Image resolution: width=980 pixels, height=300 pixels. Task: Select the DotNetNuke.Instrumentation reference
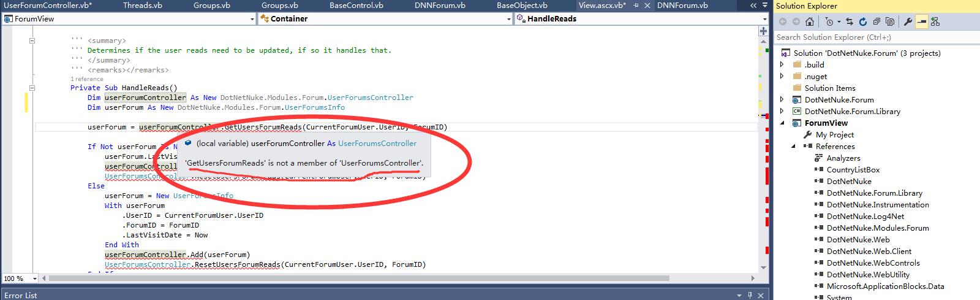pyautogui.click(x=878, y=204)
